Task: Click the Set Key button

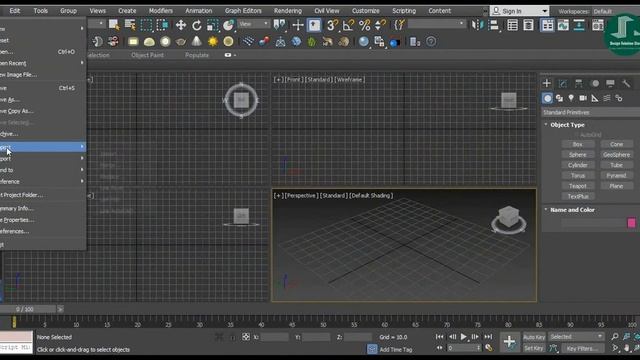Action: tap(534, 348)
